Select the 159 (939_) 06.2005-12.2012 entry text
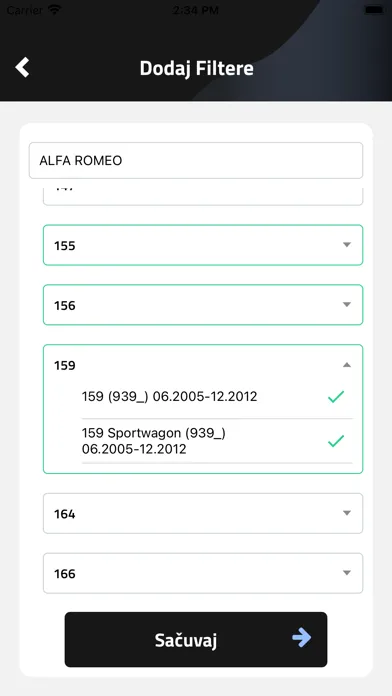The image size is (392, 696). (169, 396)
